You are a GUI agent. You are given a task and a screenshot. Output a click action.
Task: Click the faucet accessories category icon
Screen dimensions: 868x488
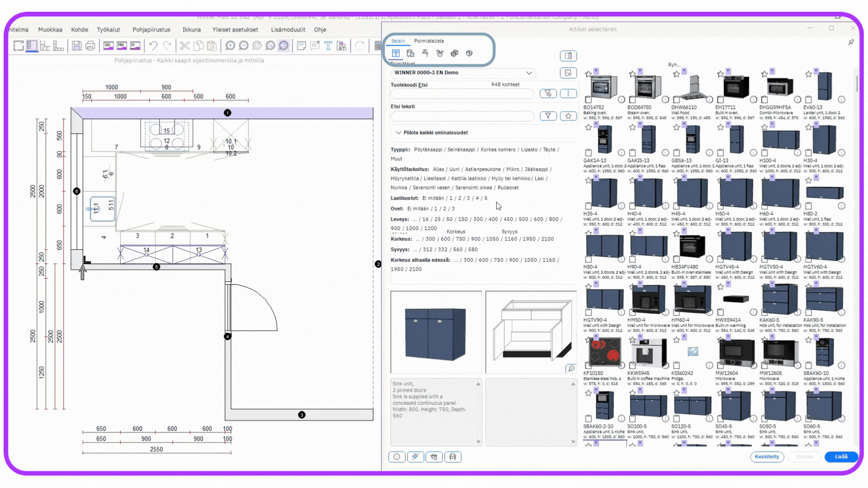click(x=425, y=53)
